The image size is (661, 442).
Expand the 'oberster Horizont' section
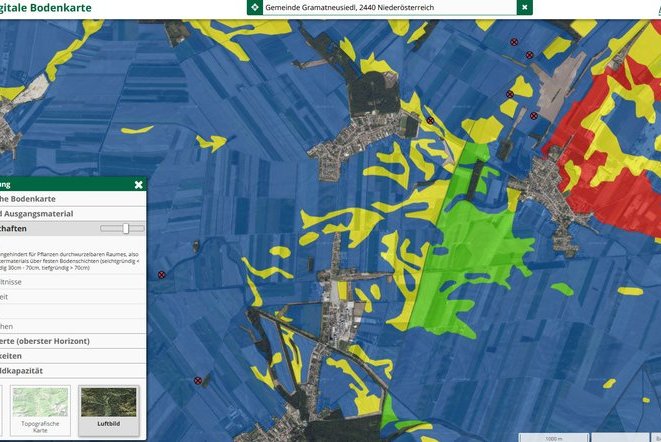(x=60, y=341)
